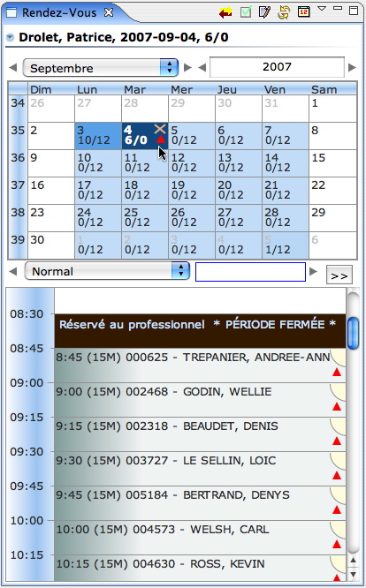The height and width of the screenshot is (588, 366).
Task: Click the yellow refresh arrows icon
Action: pyautogui.click(x=284, y=12)
